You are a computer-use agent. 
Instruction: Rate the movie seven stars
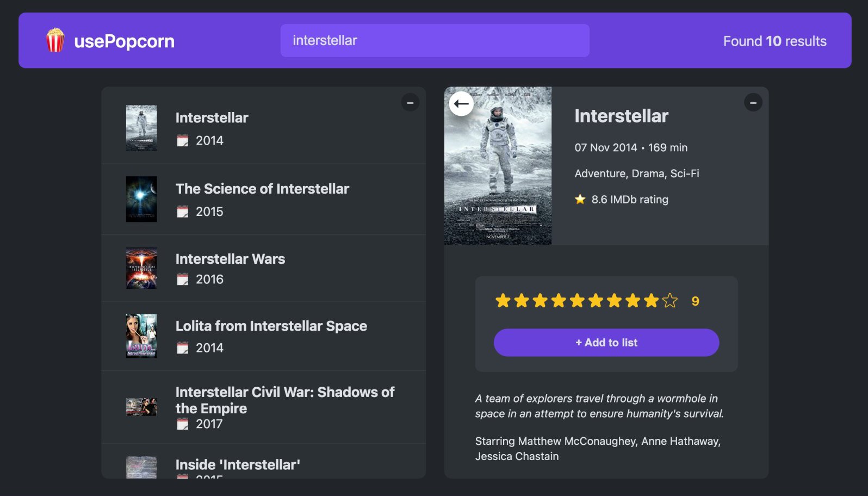tap(614, 301)
